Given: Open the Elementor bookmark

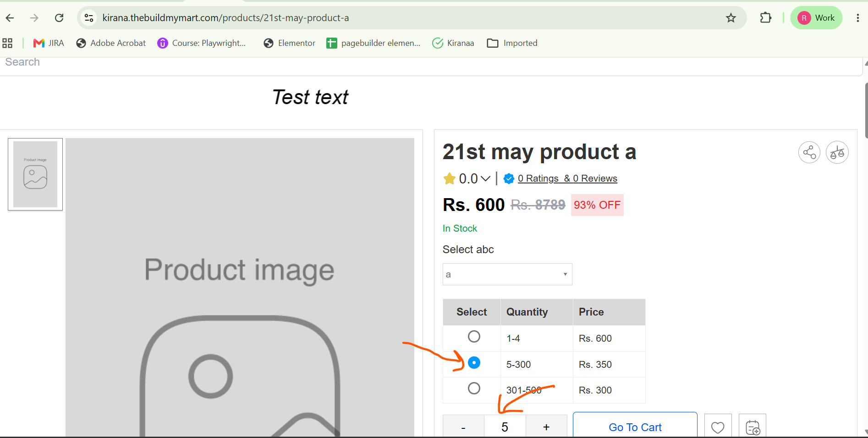Looking at the screenshot, I should click(290, 43).
